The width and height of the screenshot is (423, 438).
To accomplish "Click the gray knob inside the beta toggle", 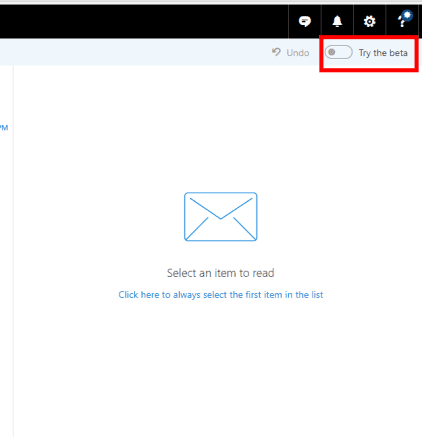I will pyautogui.click(x=332, y=52).
